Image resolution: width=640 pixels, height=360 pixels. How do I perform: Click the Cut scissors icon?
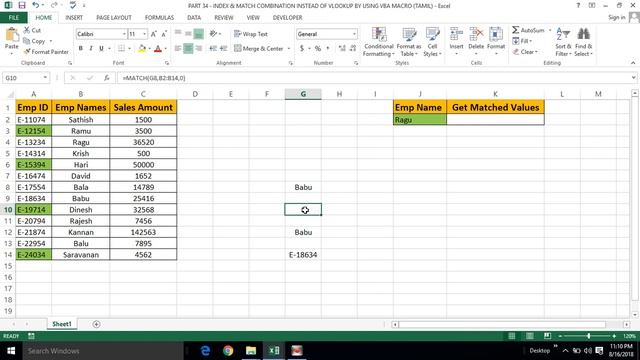click(x=27, y=30)
